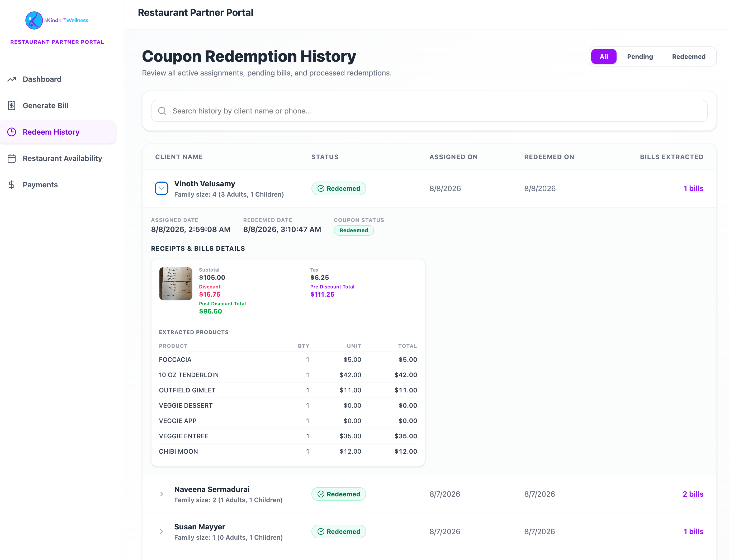Click the Restaurant Availability calendar icon
Image resolution: width=729 pixels, height=560 pixels.
coord(12,158)
